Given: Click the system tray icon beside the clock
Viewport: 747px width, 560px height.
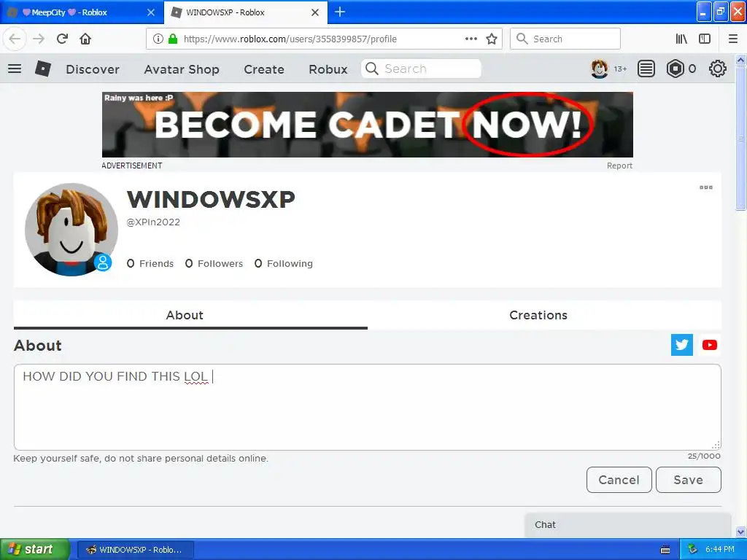Looking at the screenshot, I should (693, 549).
